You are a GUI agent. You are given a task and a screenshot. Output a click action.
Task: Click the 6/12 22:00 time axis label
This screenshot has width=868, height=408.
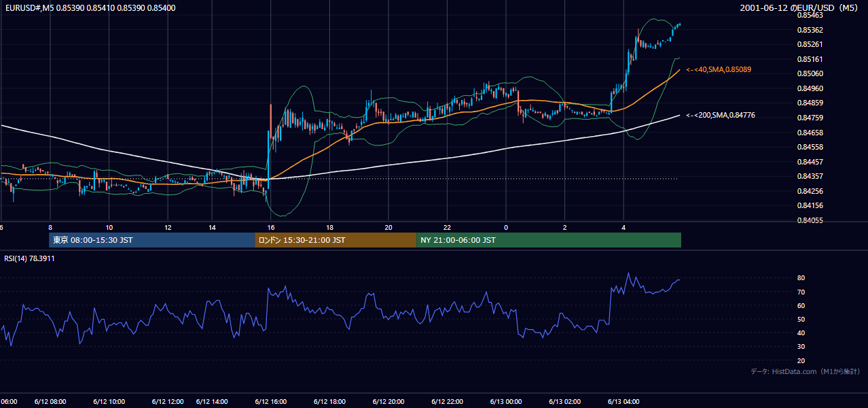coord(447,401)
